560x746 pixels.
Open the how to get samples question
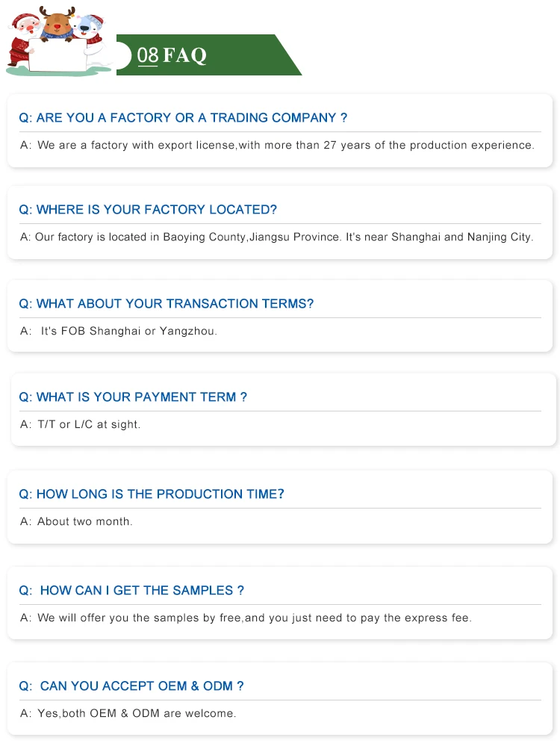pyautogui.click(x=131, y=591)
